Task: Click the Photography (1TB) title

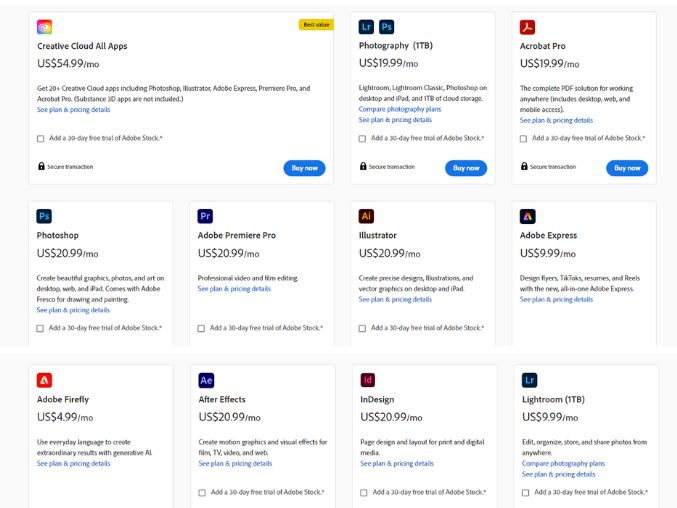Action: pos(395,45)
